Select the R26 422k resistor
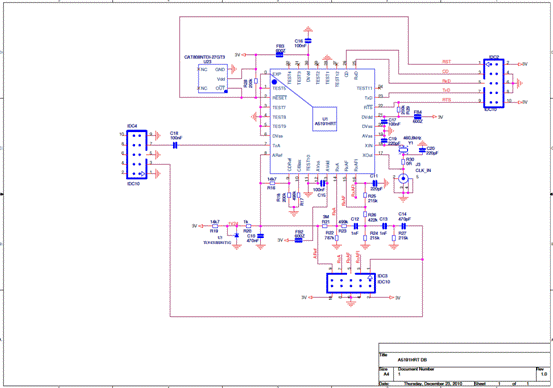Image resolution: width=553 pixels, height=388 pixels. (365, 214)
